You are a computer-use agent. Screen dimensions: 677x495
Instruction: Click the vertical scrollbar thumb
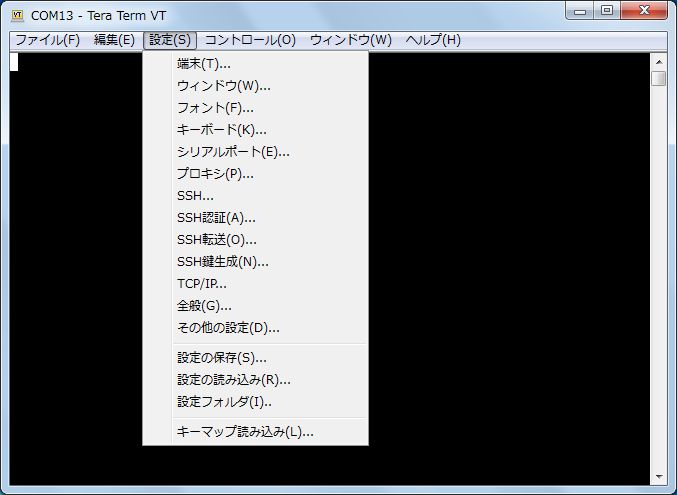click(659, 79)
